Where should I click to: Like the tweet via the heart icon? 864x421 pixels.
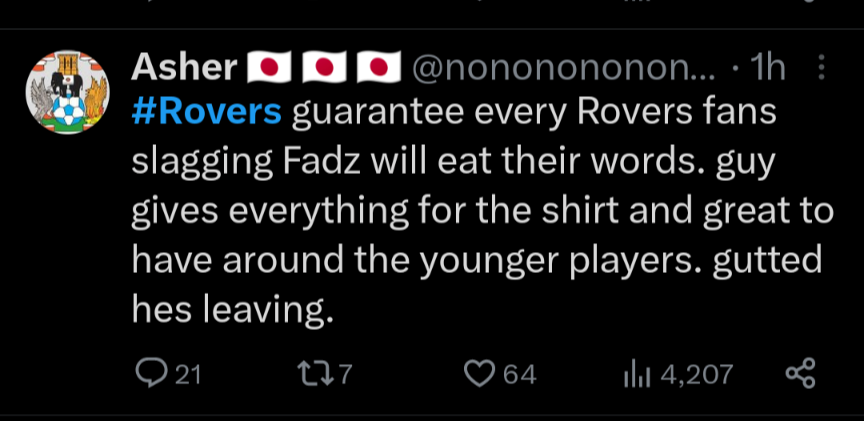[477, 374]
